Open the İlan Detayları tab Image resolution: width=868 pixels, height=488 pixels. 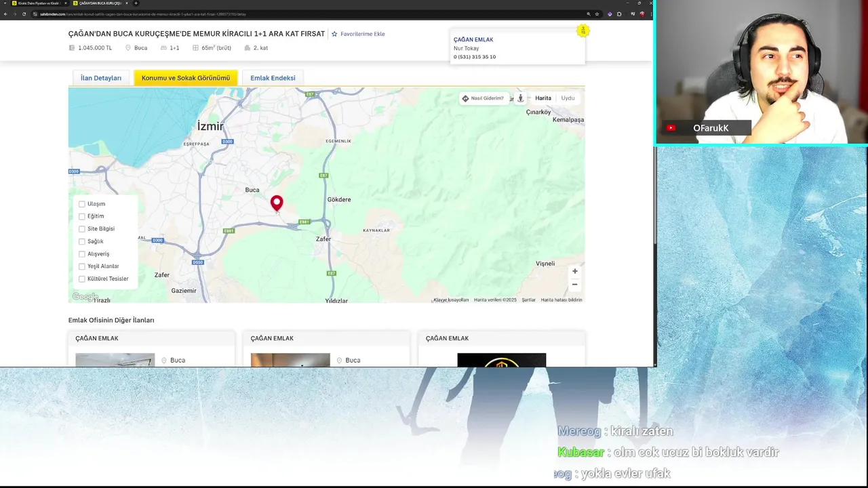tap(101, 78)
